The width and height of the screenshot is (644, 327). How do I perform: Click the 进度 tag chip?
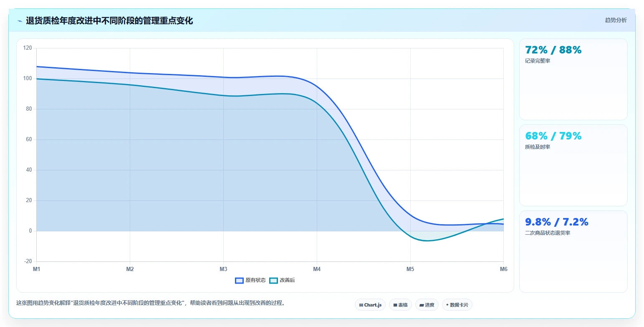(x=427, y=305)
